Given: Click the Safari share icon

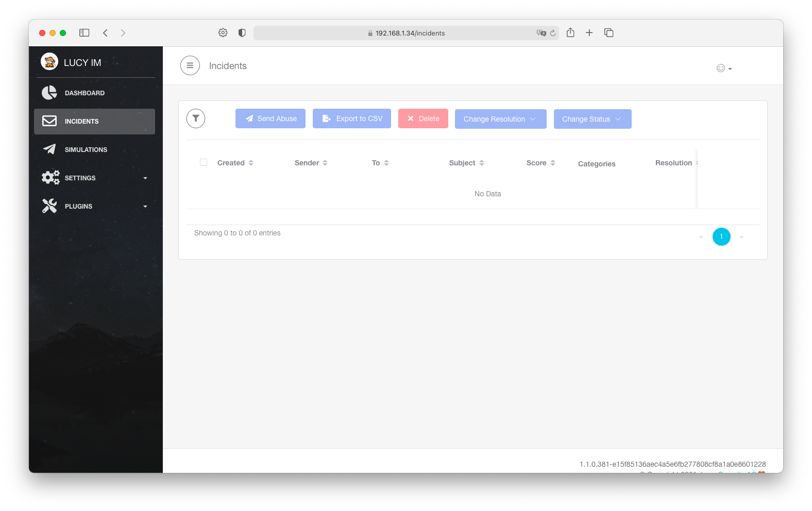Looking at the screenshot, I should tap(570, 33).
